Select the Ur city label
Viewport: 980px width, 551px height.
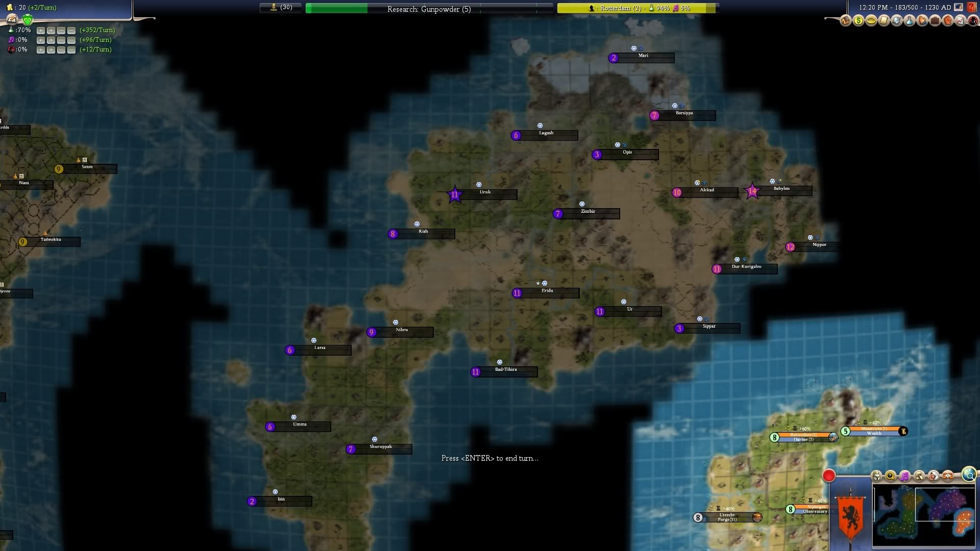(628, 311)
